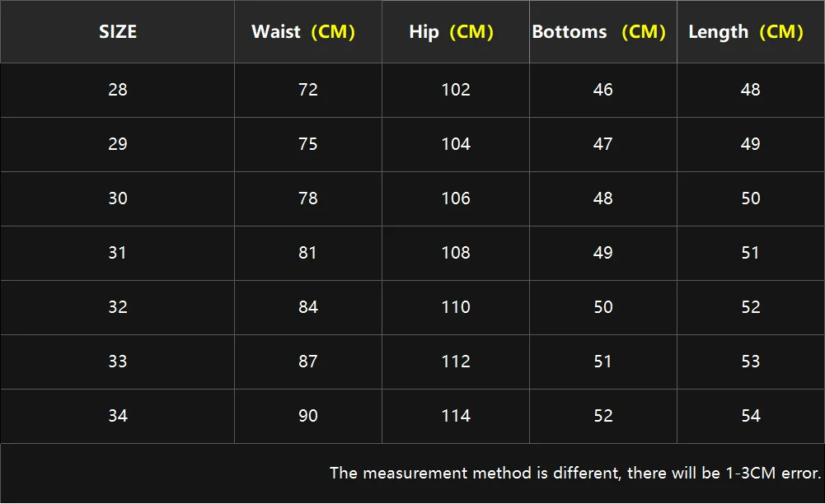Click hip value 108
Screen dimensions: 825x504
pos(456,253)
